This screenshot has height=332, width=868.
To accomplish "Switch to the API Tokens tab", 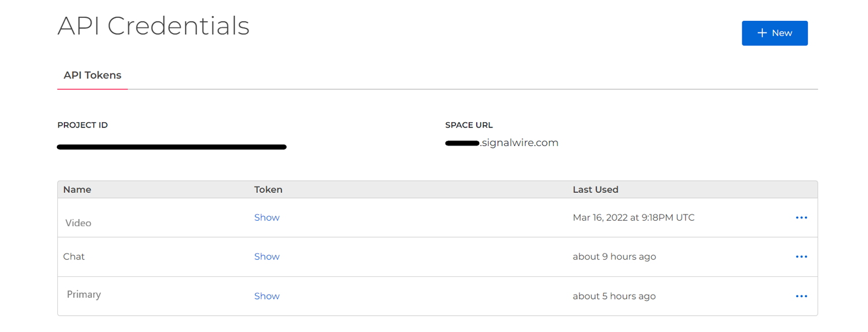I will click(x=92, y=75).
